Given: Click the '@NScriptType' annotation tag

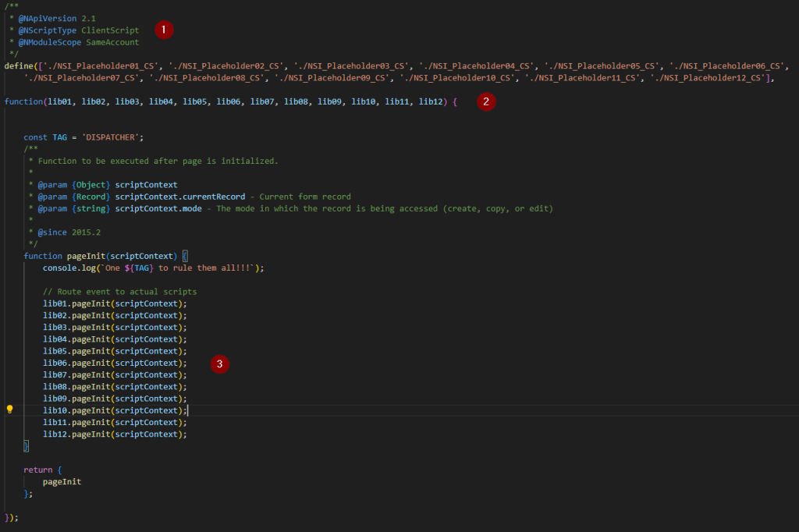Looking at the screenshot, I should (x=48, y=30).
